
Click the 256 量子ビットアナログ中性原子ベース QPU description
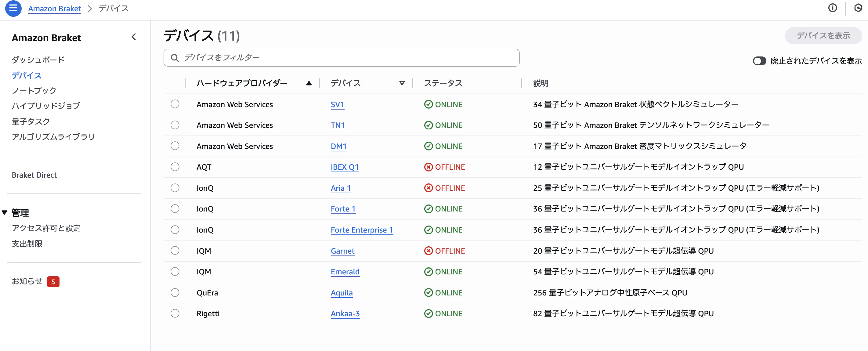click(610, 293)
